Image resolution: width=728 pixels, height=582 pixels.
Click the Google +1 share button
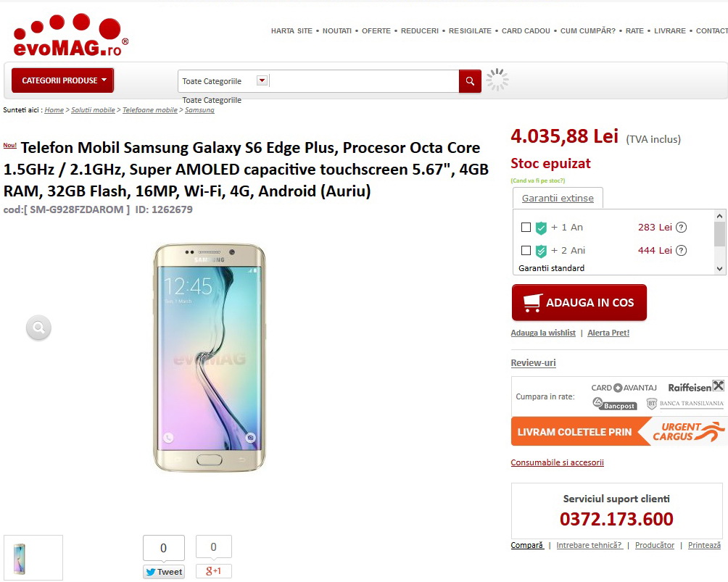pyautogui.click(x=214, y=571)
